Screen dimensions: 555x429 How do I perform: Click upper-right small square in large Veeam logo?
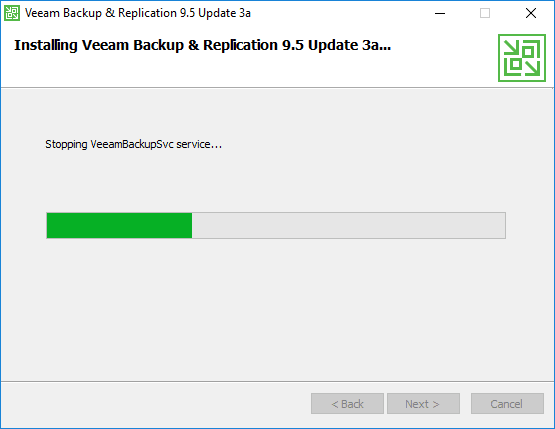click(x=528, y=52)
